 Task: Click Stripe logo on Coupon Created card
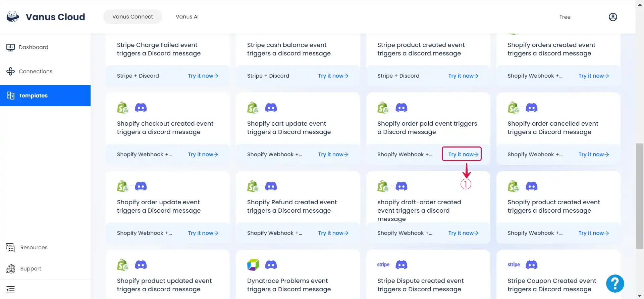click(514, 265)
